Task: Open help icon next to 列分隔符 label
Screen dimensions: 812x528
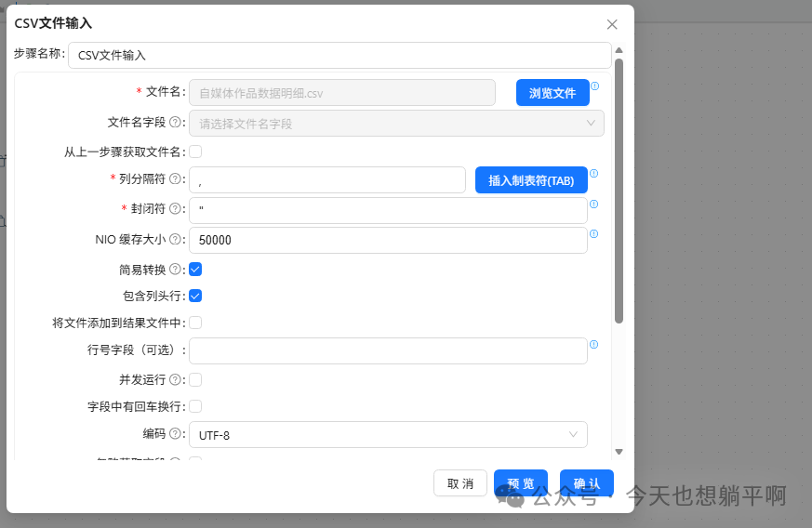Action: (175, 178)
